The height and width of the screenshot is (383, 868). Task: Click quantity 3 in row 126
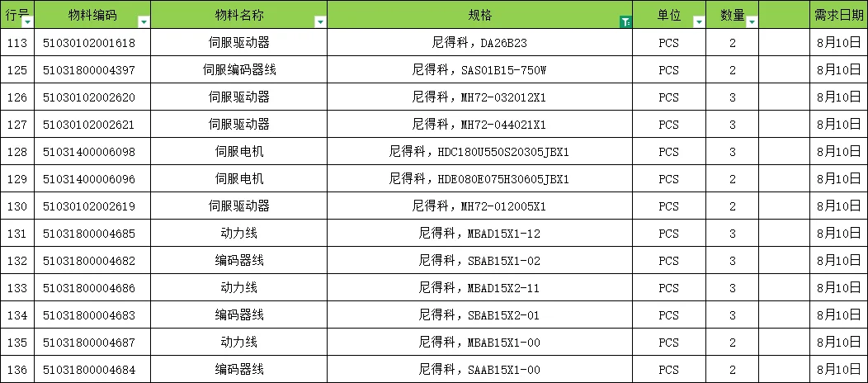(x=733, y=97)
